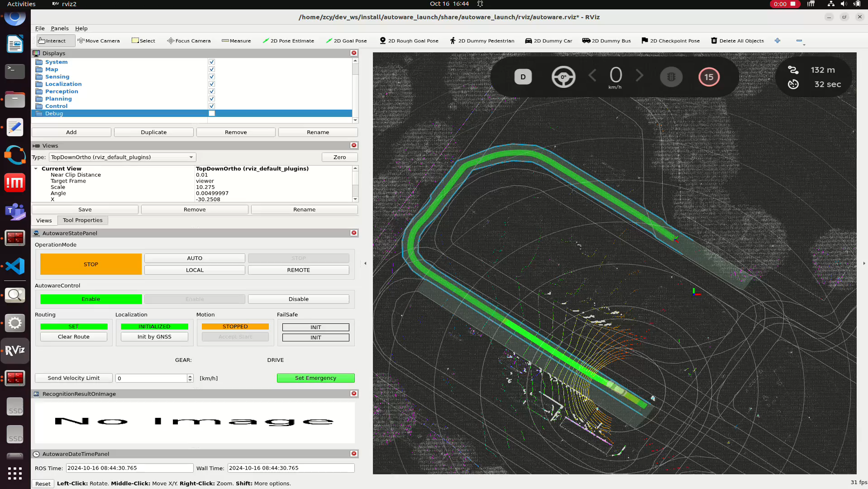Click Delete All Objects in toolbar
This screenshot has height=489, width=868.
(737, 41)
